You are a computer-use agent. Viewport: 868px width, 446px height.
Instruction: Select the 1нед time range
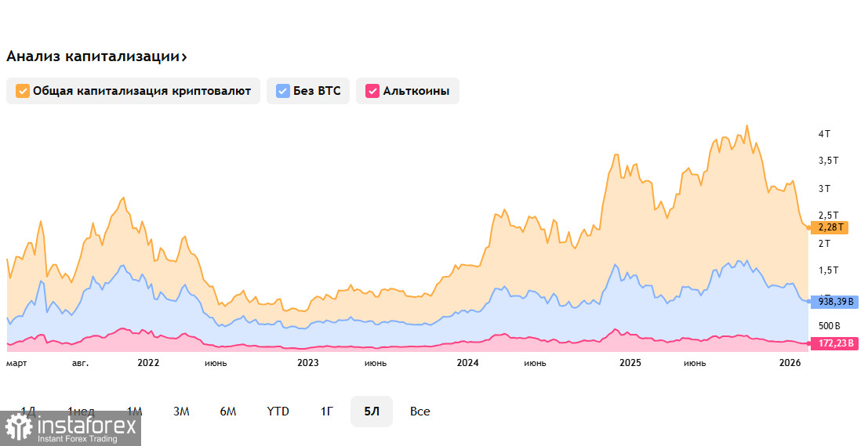[81, 412]
